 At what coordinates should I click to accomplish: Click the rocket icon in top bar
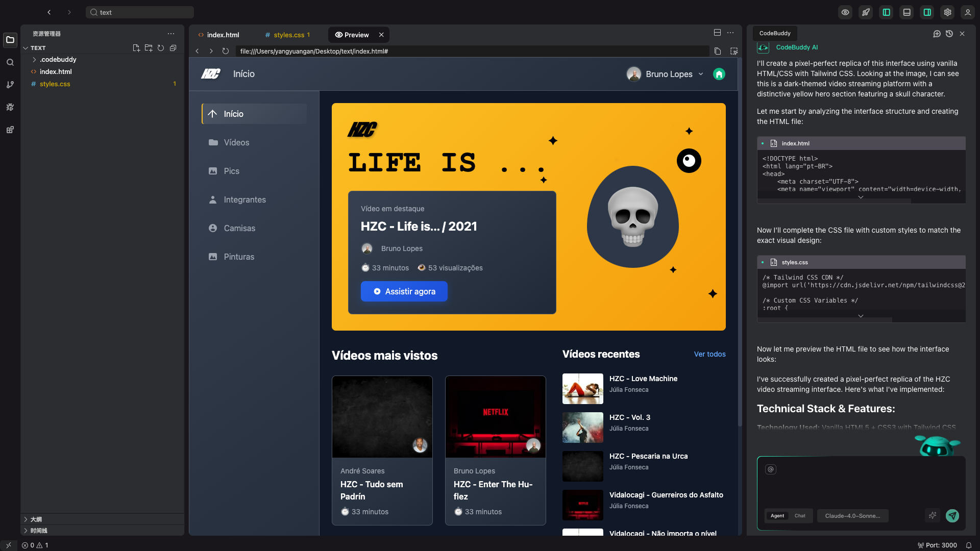coord(866,12)
